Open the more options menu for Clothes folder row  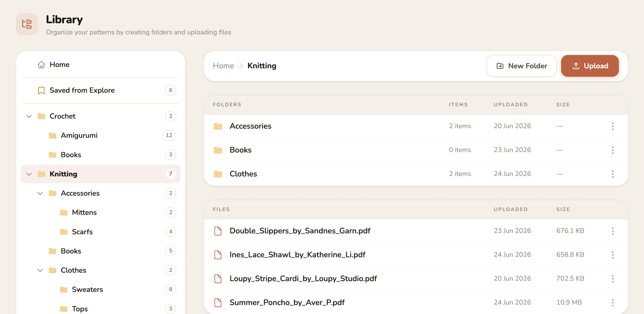(x=612, y=174)
